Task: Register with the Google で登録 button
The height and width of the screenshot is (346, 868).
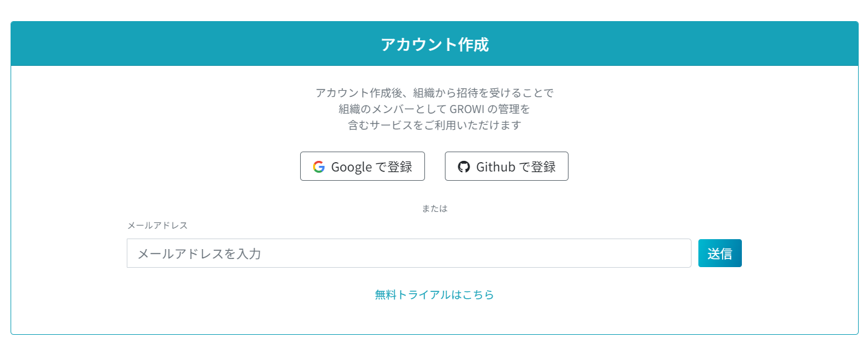Action: click(362, 166)
